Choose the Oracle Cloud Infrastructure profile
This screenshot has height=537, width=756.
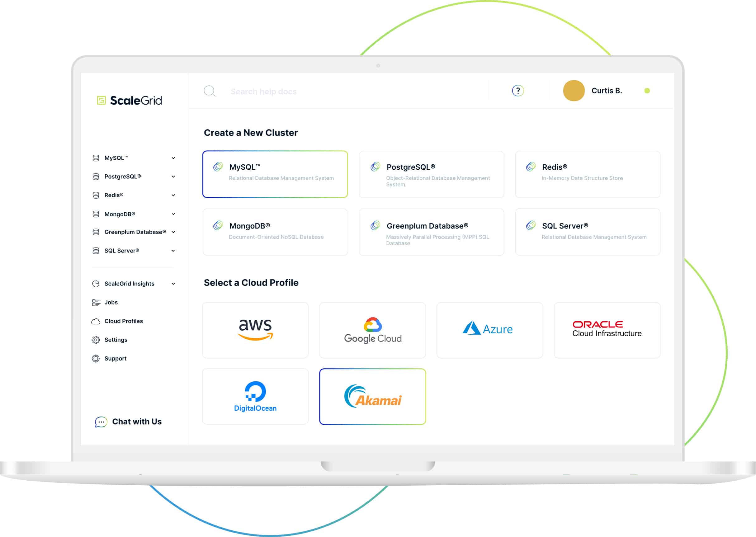point(607,330)
